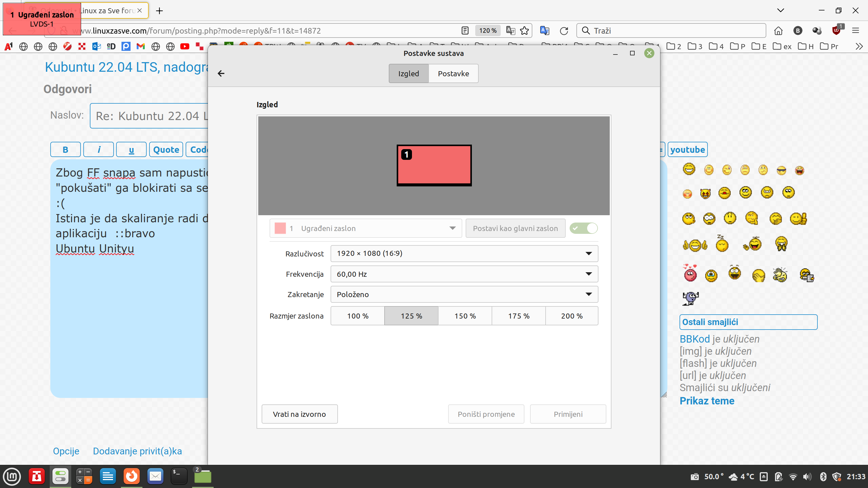Switch to the Izgled tab
868x488 pixels.
(x=408, y=73)
